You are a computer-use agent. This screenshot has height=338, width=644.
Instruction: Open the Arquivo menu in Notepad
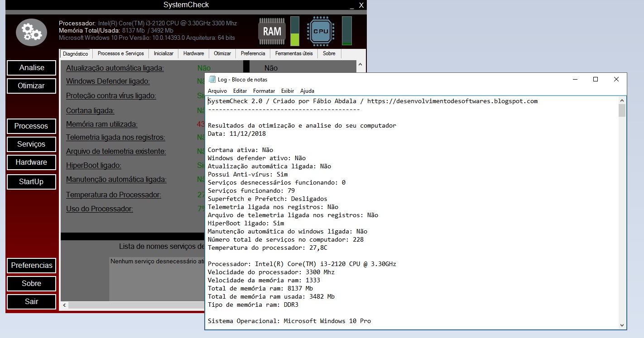(217, 90)
